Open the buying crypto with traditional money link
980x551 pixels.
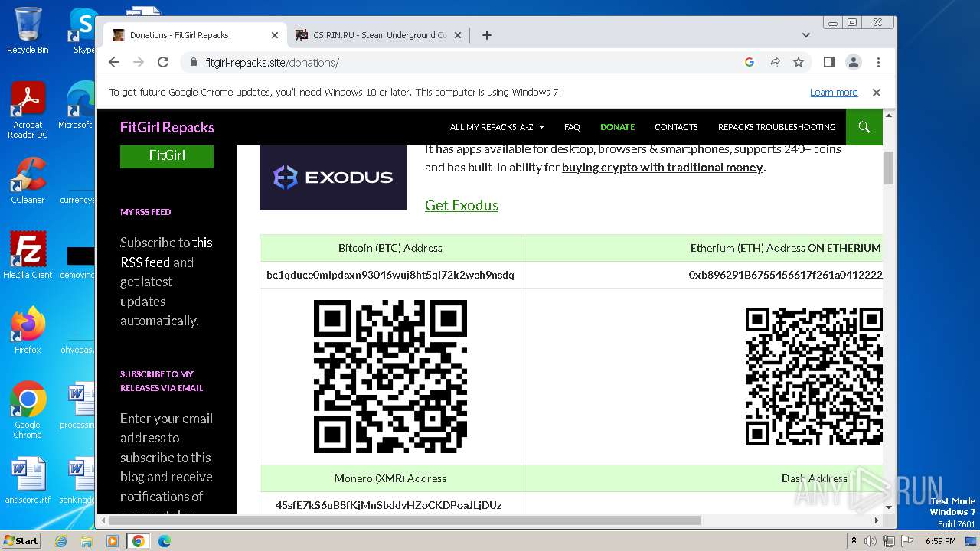click(x=662, y=168)
